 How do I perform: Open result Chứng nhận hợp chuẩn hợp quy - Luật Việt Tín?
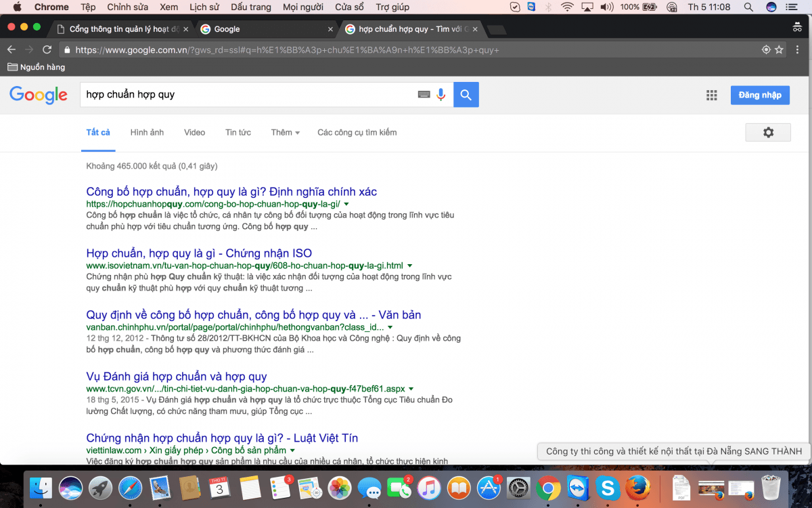click(x=222, y=438)
